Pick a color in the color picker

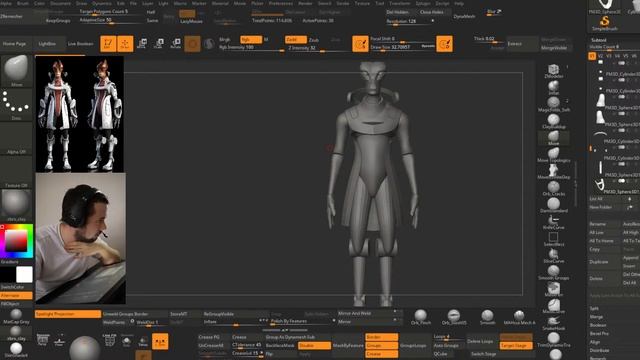16,240
